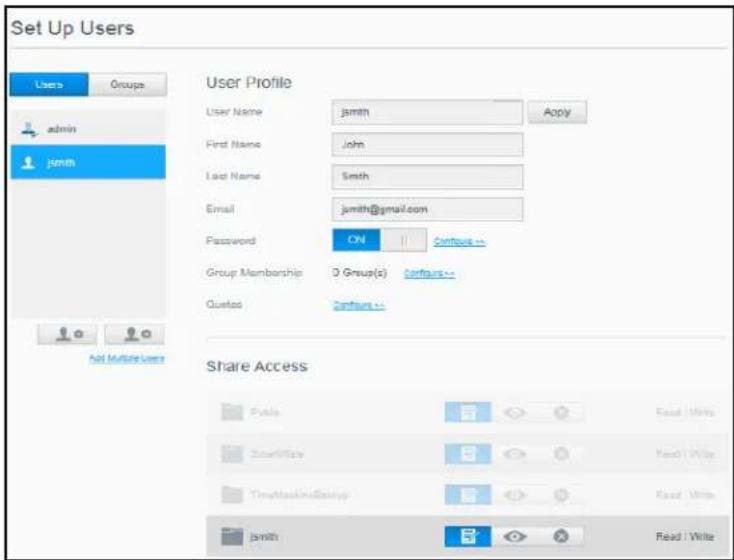734x560 pixels.
Task: Set SmartWare share to read/write access
Action: [468, 454]
